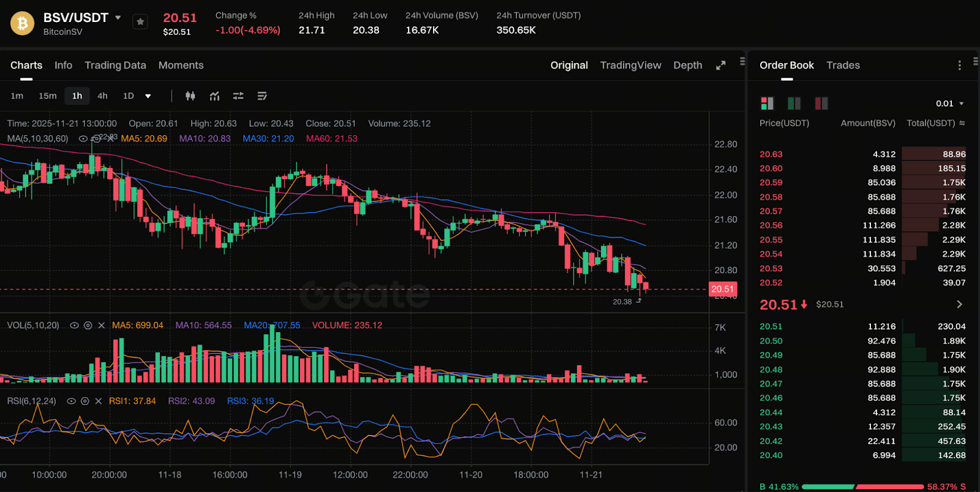Open order book three-dot options menu
The image size is (980, 492).
point(959,66)
